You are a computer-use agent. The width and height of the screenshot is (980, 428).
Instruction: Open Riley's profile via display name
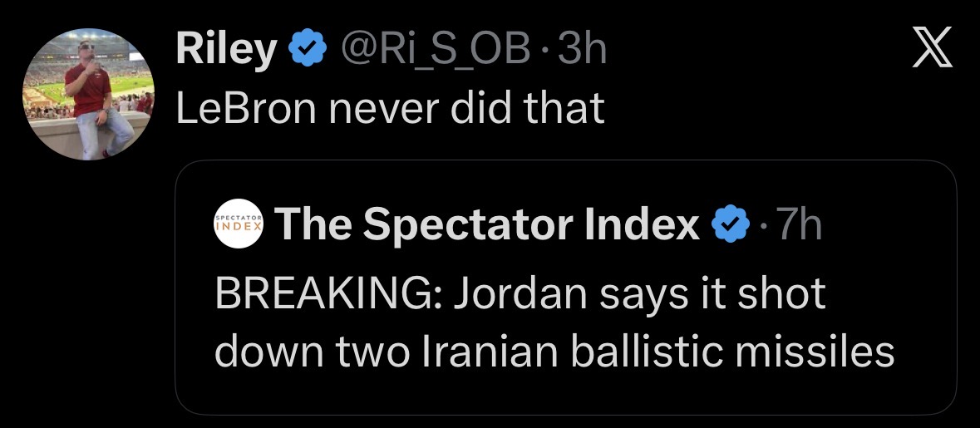pos(225,52)
